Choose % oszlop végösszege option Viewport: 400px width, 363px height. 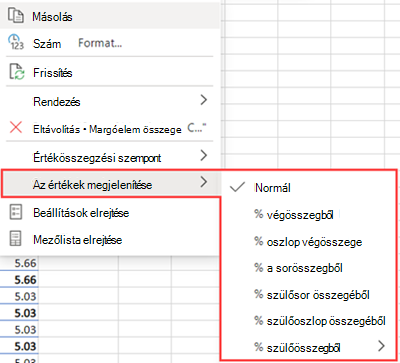[310, 241]
